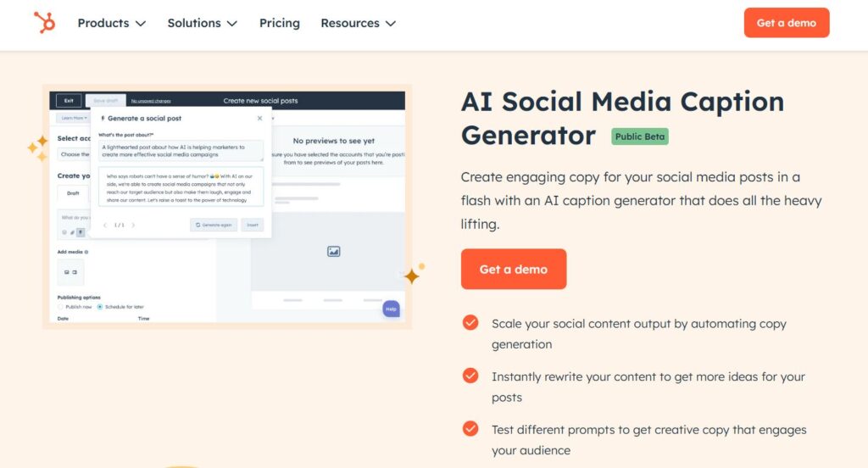868x468 pixels.
Task: Click the Get a demo button below description
Action: coord(513,269)
